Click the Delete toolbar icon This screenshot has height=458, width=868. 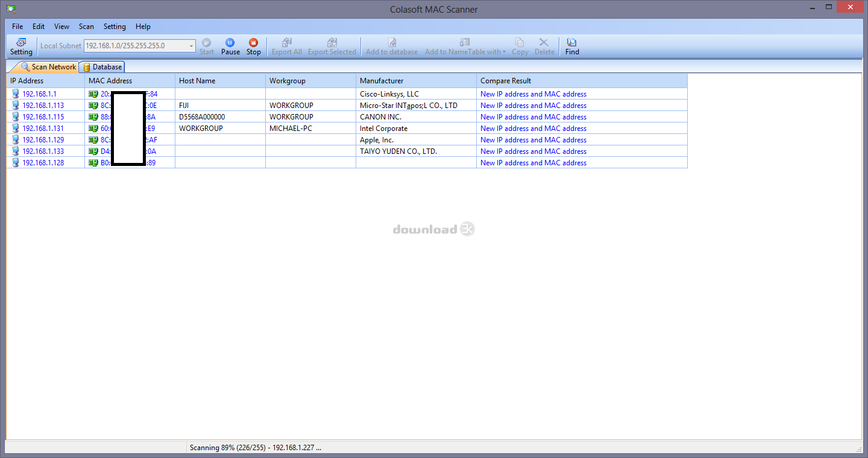(x=544, y=46)
